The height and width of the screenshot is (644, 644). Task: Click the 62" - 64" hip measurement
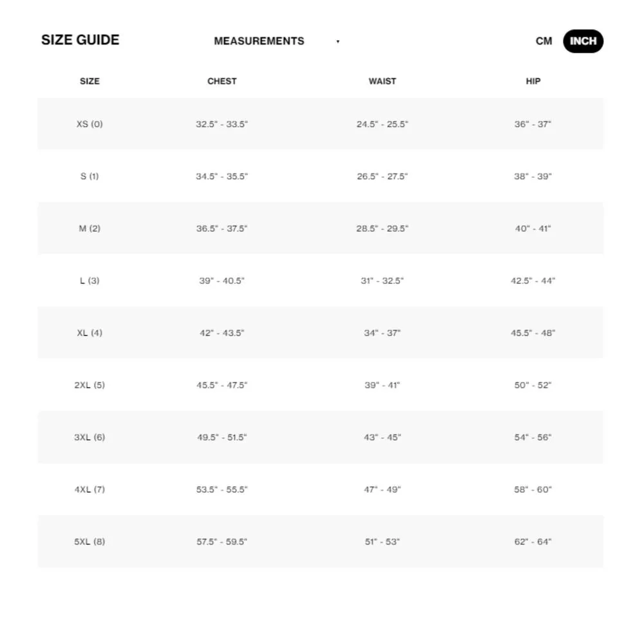(533, 542)
